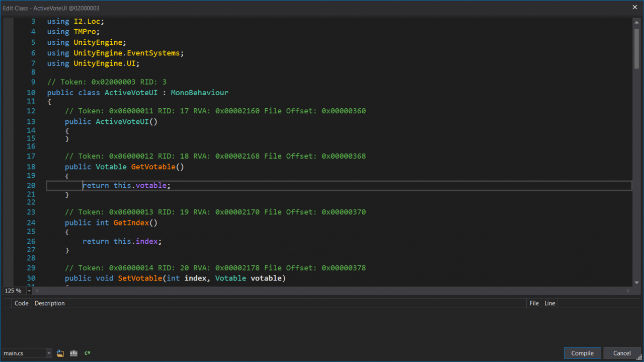
Task: Click the horizontal scrollbar left arrow
Action: tap(37, 291)
